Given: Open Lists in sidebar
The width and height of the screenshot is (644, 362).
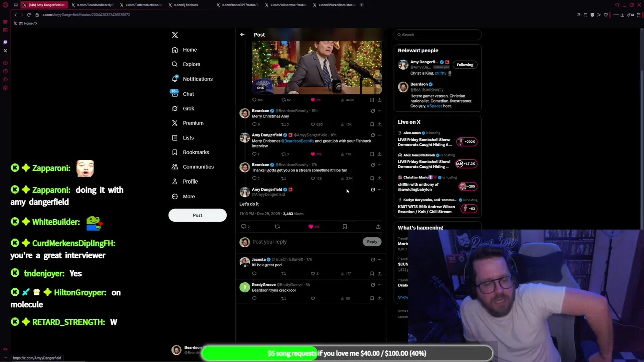Looking at the screenshot, I should coord(183,137).
